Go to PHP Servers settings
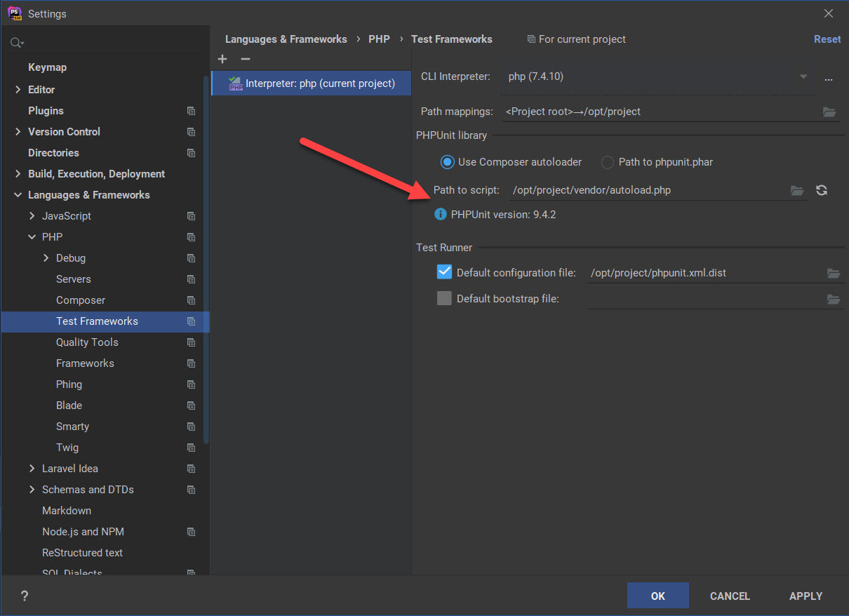This screenshot has height=616, width=849. point(74,279)
